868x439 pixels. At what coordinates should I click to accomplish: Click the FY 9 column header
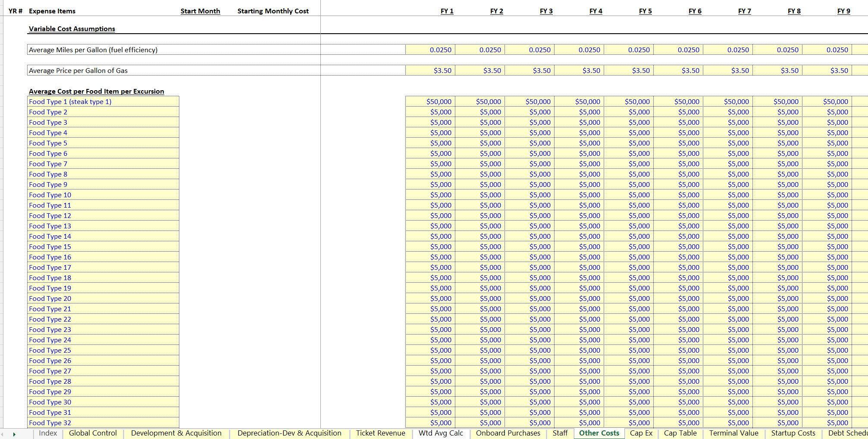tap(843, 11)
